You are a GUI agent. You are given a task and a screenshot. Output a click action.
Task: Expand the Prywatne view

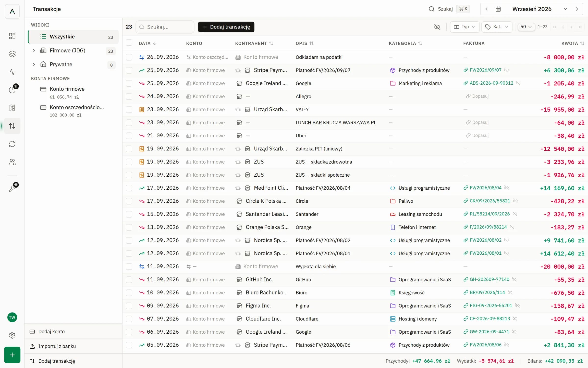34,65
